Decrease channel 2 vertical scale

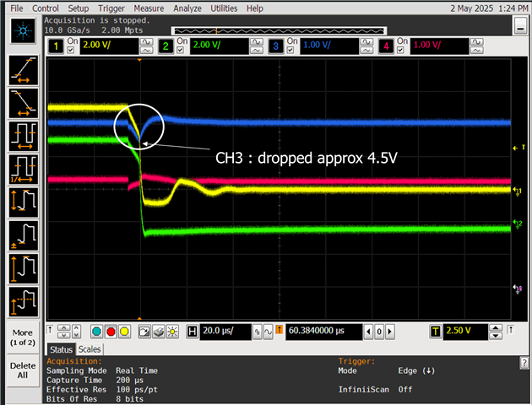(257, 50)
